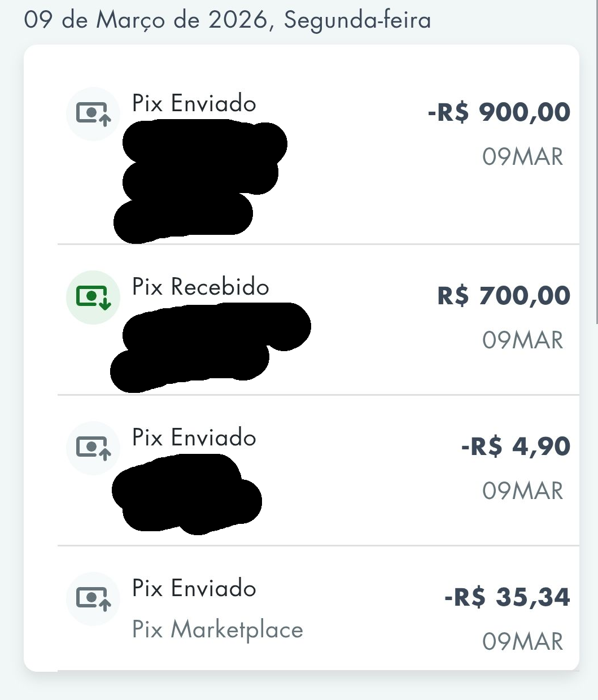Click the -R$ 4,90 amount
The width and height of the screenshot is (598, 700).
[x=516, y=446]
